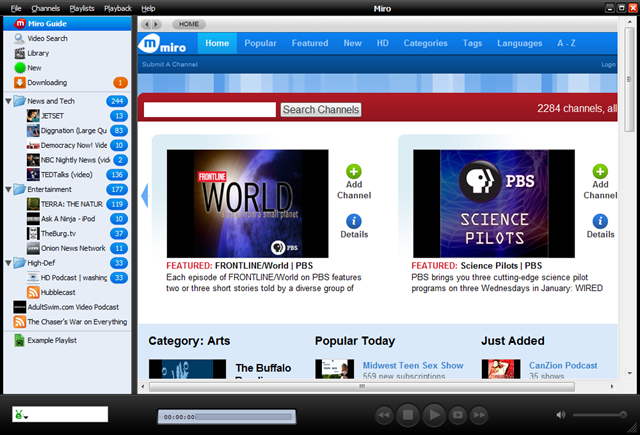Click the Entertainment folder icon
The width and height of the screenshot is (640, 435).
click(20, 189)
